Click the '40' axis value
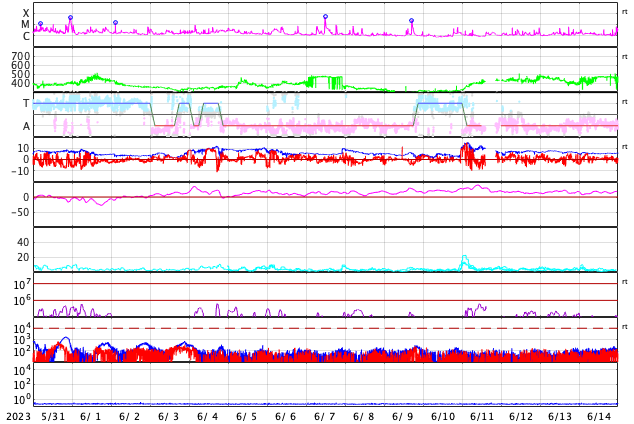This screenshot has width=634, height=424. click(x=23, y=243)
